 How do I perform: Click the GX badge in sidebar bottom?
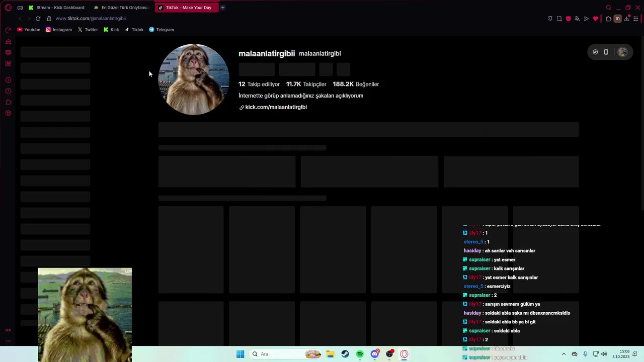point(8,330)
